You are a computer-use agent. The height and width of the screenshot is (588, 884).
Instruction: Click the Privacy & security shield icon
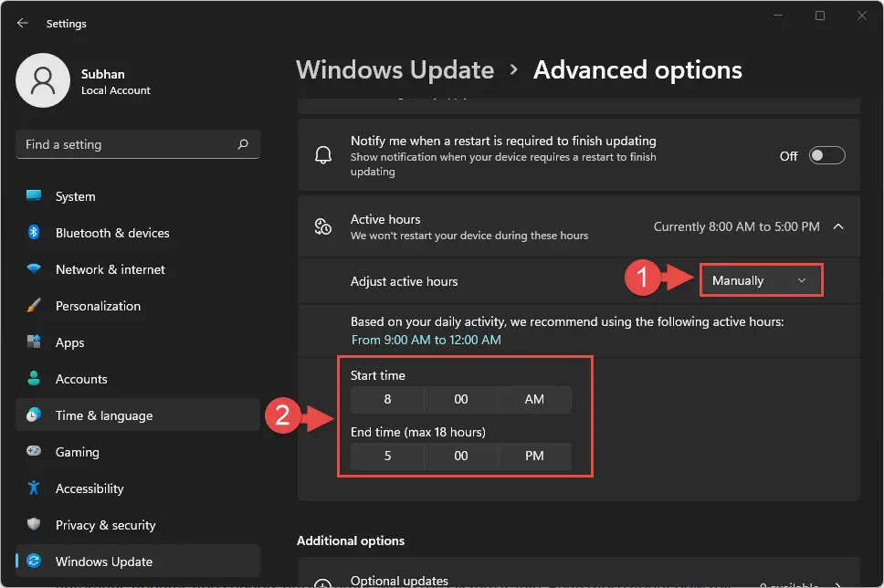pos(34,524)
